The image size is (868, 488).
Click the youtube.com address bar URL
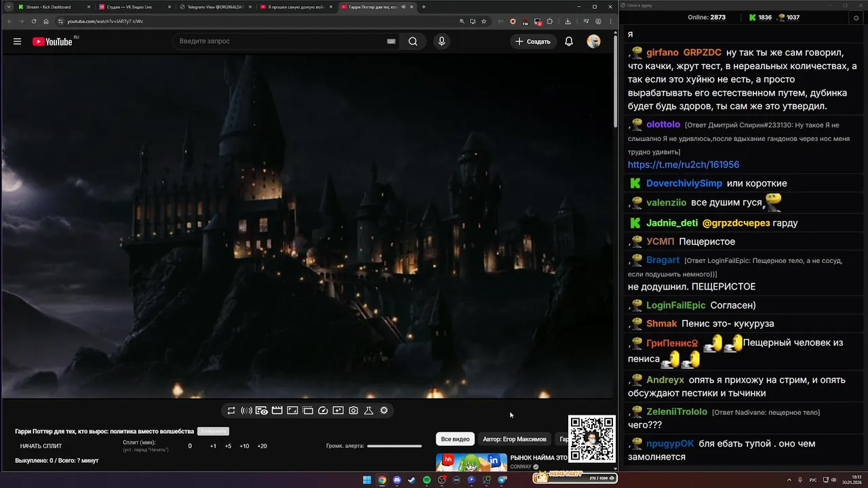105,21
